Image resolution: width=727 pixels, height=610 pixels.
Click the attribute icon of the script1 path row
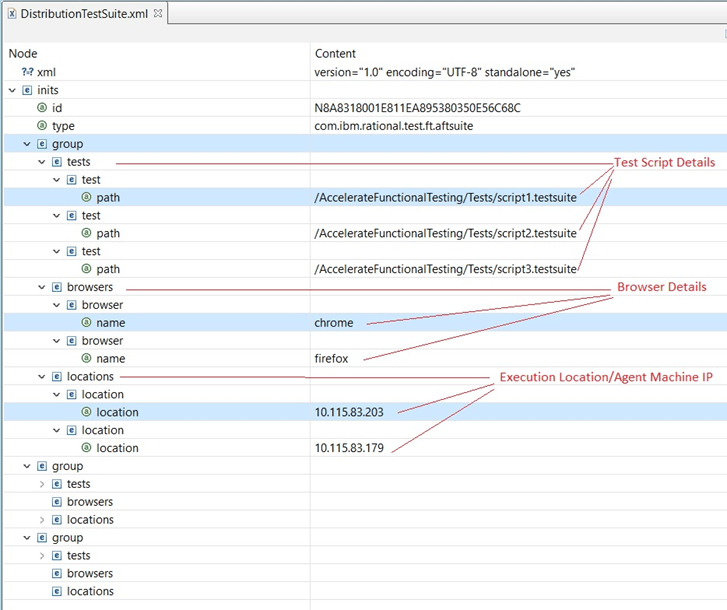86,197
